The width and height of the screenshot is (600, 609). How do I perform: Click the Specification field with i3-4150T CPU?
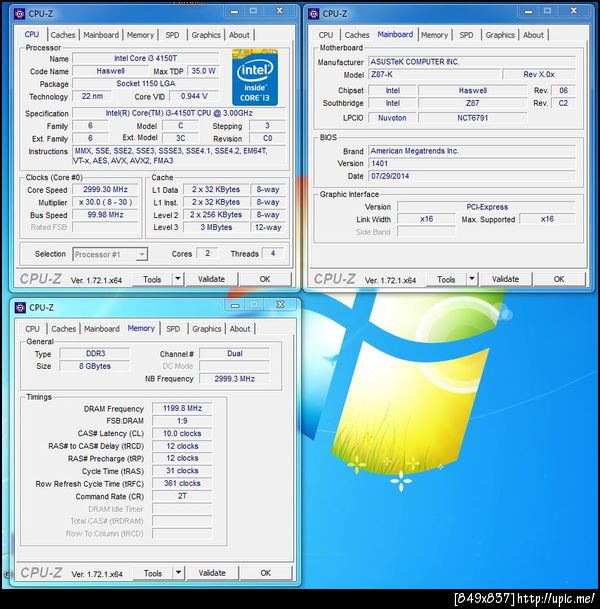tap(179, 113)
